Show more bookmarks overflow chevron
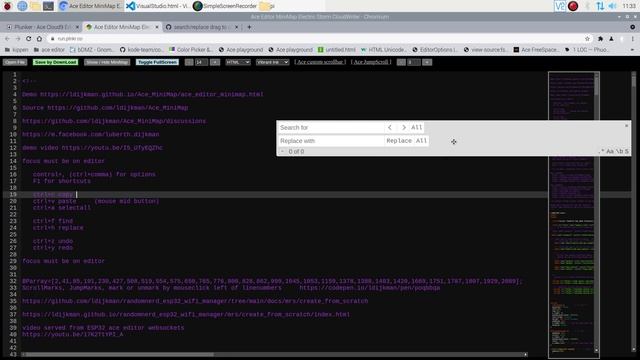Image resolution: width=640 pixels, height=360 pixels. 632,50
